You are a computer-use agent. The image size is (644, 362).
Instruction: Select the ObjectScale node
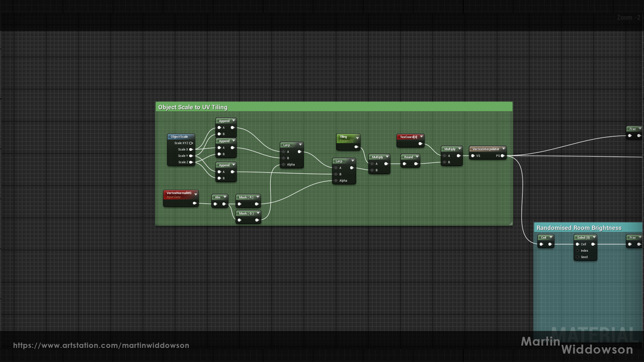pyautogui.click(x=180, y=136)
